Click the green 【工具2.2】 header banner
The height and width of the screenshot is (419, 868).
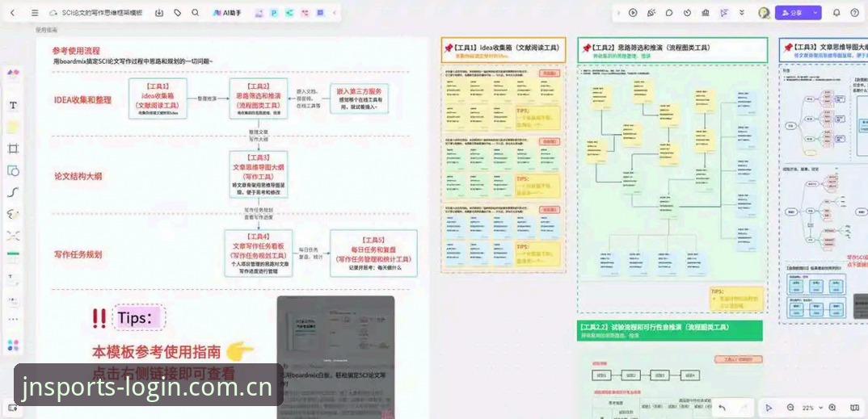670,330
